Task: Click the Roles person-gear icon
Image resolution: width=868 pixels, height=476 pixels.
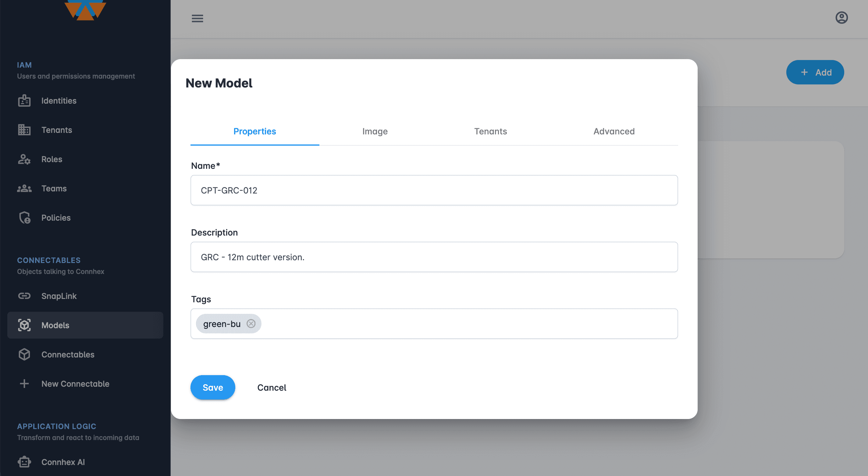Action: click(24, 159)
